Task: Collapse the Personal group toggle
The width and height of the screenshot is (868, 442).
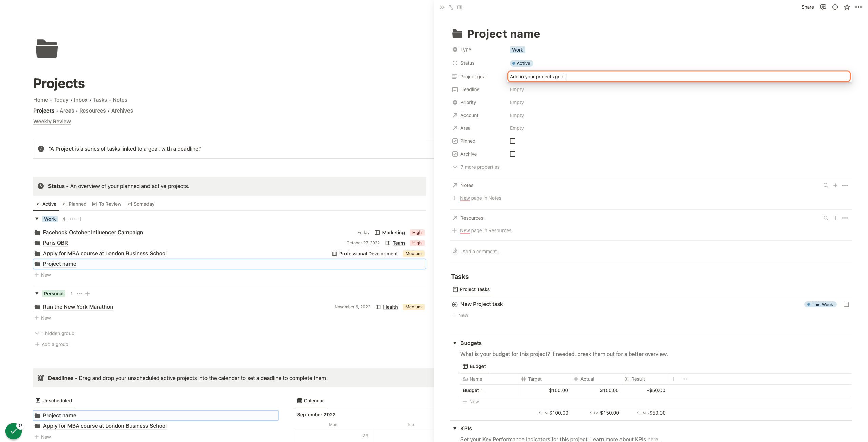Action: point(37,294)
